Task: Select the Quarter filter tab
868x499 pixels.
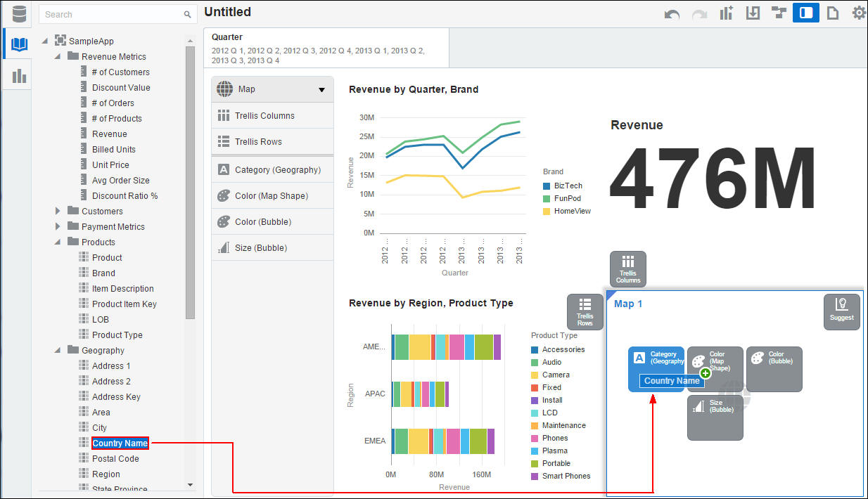Action: point(326,48)
